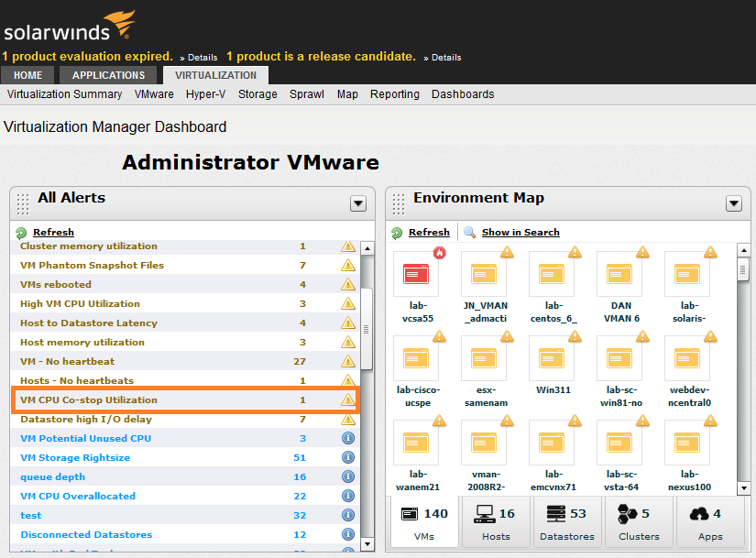Screen dimensions: 756x558
Task: Click the refresh icon in Environment Map
Action: tap(397, 233)
